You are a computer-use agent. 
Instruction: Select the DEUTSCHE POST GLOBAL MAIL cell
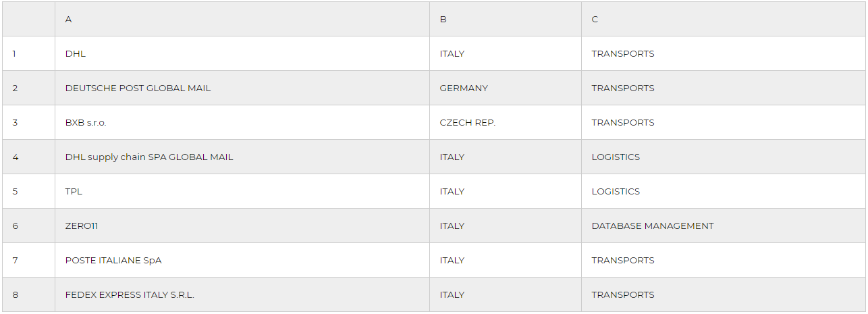[138, 88]
